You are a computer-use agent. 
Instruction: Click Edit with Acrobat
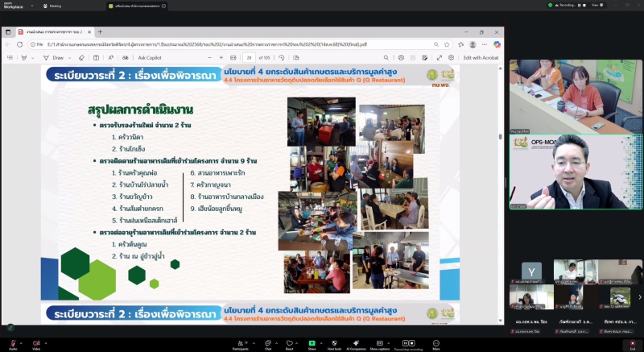481,58
